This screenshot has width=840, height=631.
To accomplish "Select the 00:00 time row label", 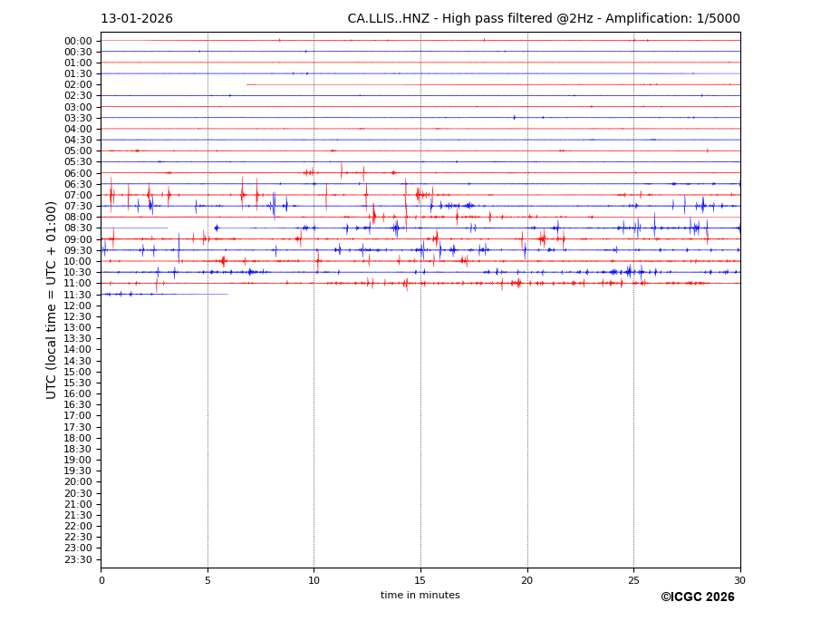I will pos(77,41).
